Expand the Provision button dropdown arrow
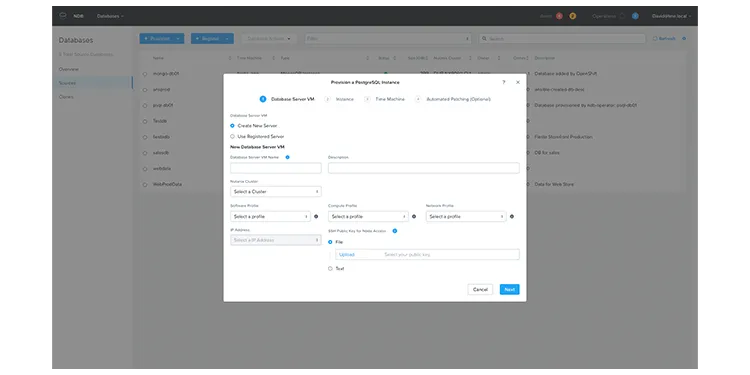The width and height of the screenshot is (750, 375). coord(178,39)
